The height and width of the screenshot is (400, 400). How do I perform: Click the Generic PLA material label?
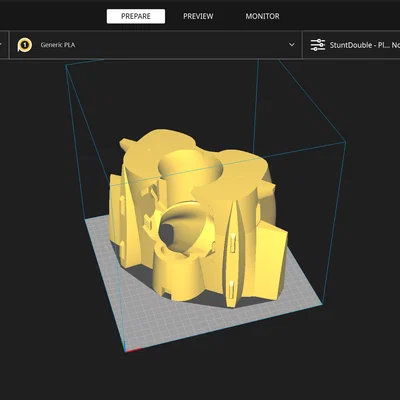pyautogui.click(x=58, y=45)
